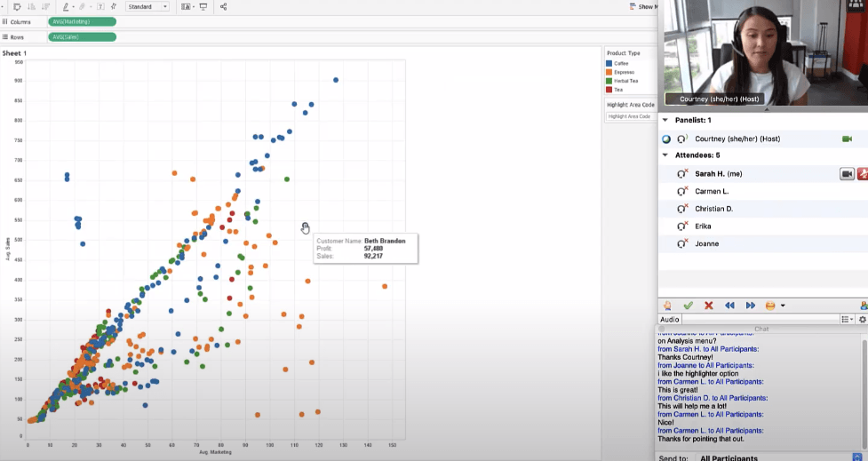Toggle show mark labels icon
This screenshot has height=461, width=868.
click(100, 6)
